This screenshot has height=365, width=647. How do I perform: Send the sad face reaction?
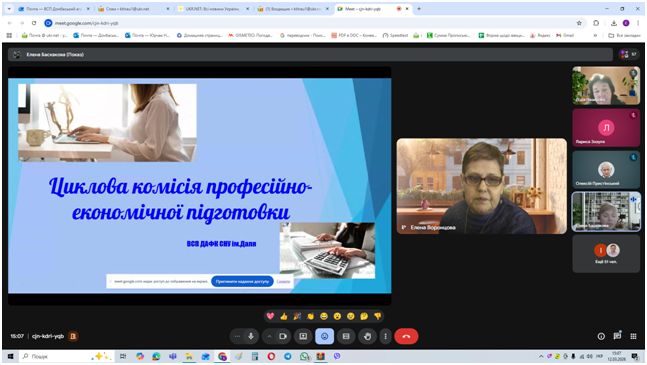[351, 316]
